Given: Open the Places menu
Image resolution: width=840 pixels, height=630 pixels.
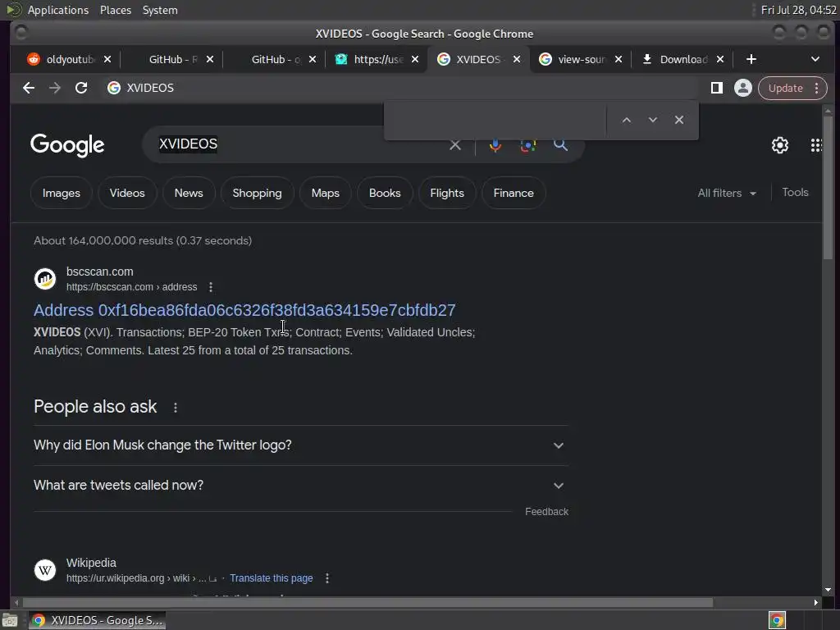Looking at the screenshot, I should [x=115, y=10].
